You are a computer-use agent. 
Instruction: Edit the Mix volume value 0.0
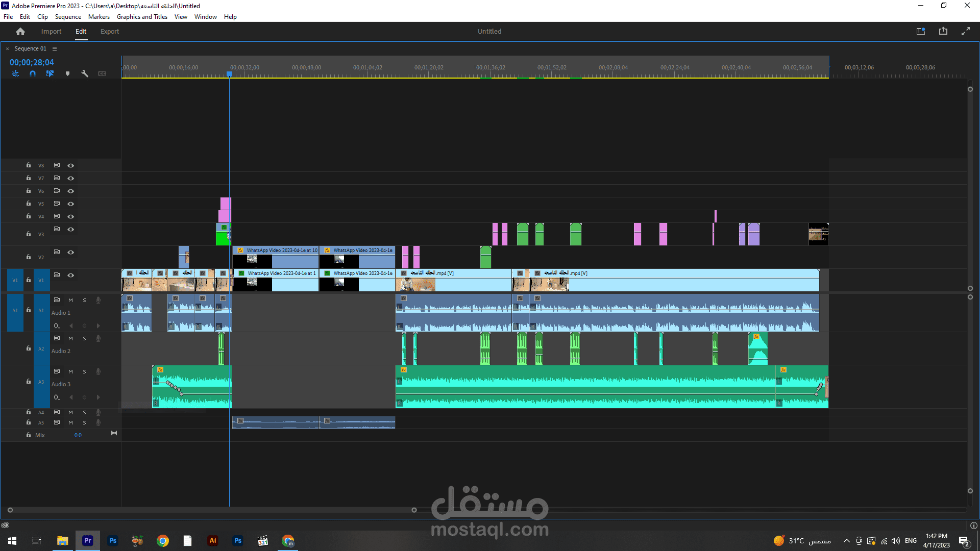[x=78, y=435]
